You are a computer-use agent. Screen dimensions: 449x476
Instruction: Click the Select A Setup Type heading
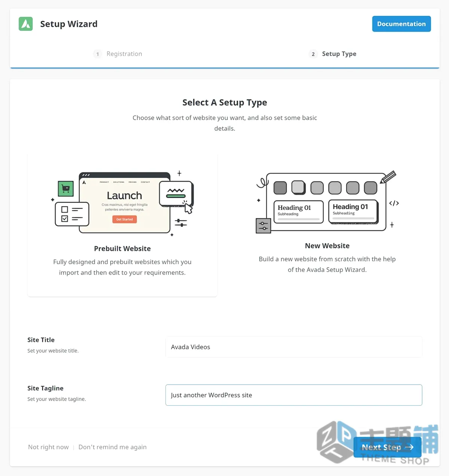(x=224, y=103)
